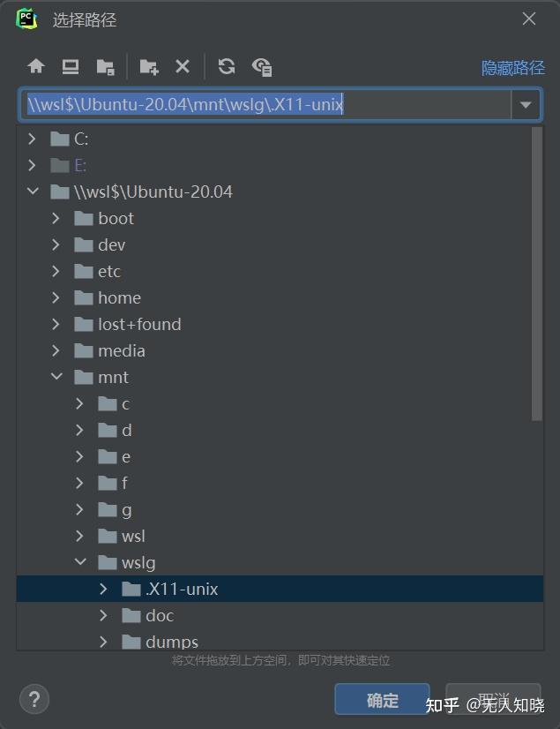Click the Desktop directory icon
560x729 pixels.
pyautogui.click(x=70, y=66)
